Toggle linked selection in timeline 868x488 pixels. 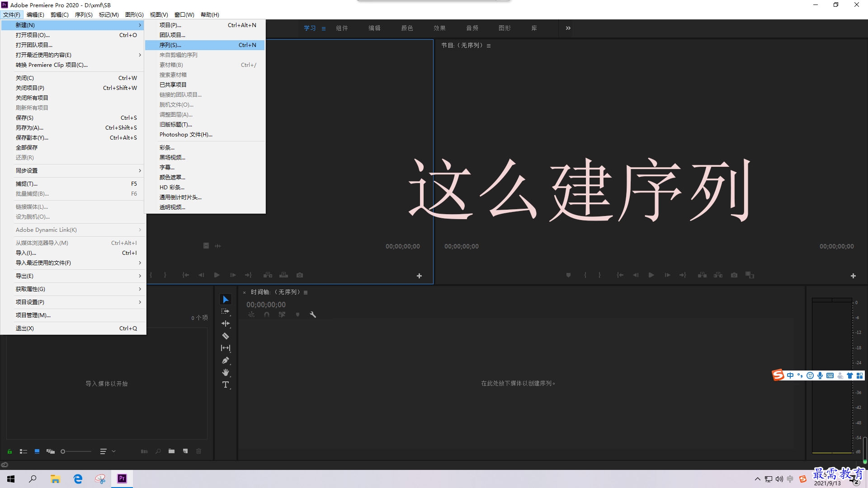point(282,314)
